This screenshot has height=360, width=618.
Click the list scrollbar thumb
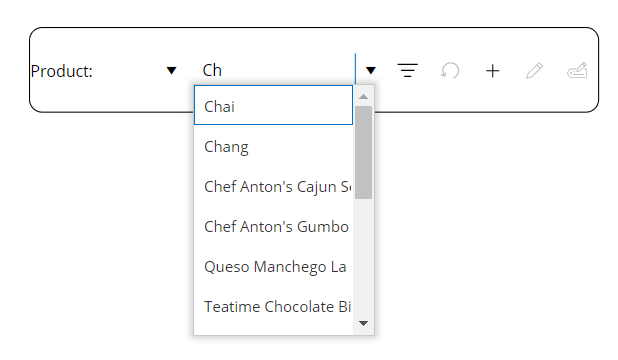(x=363, y=152)
